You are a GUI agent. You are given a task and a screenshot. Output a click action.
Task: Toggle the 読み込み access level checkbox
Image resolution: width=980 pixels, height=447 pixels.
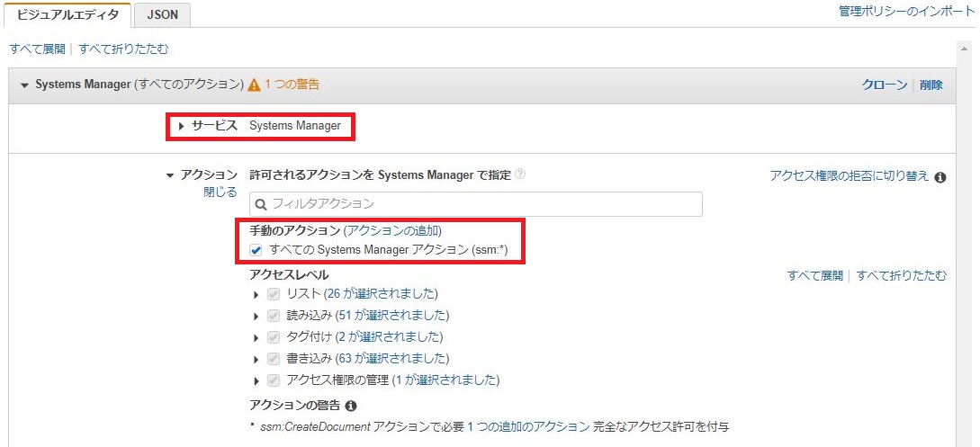tap(274, 316)
